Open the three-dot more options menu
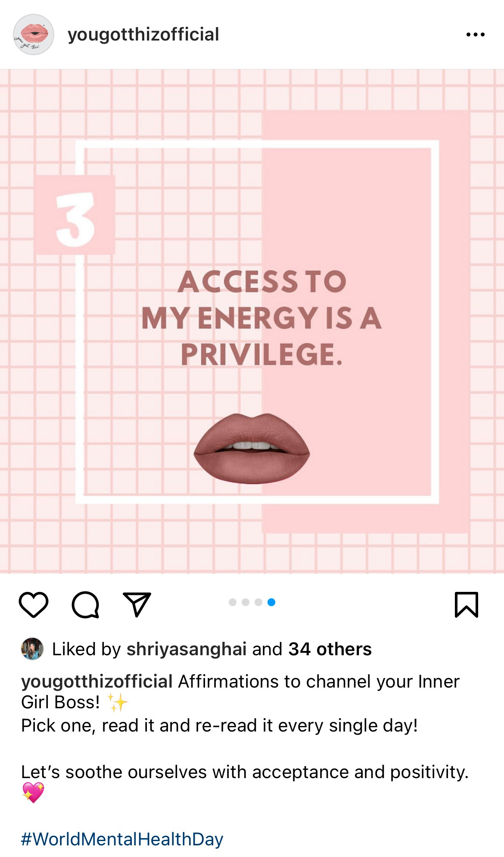 [x=476, y=34]
